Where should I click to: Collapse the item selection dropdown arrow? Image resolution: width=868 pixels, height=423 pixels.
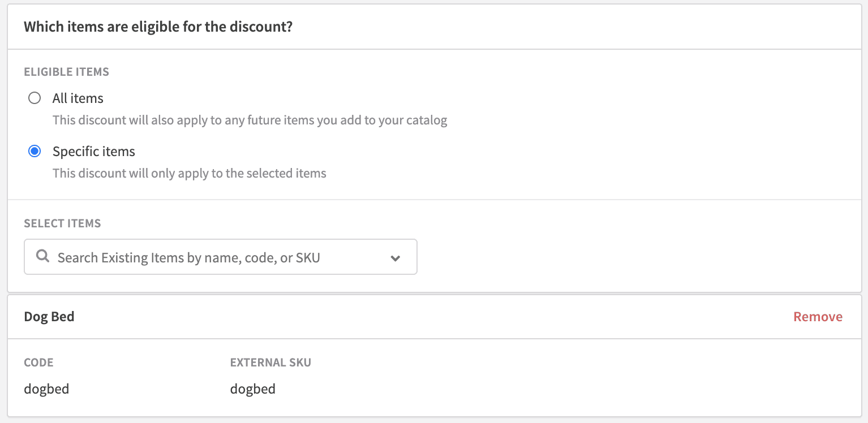[395, 257]
